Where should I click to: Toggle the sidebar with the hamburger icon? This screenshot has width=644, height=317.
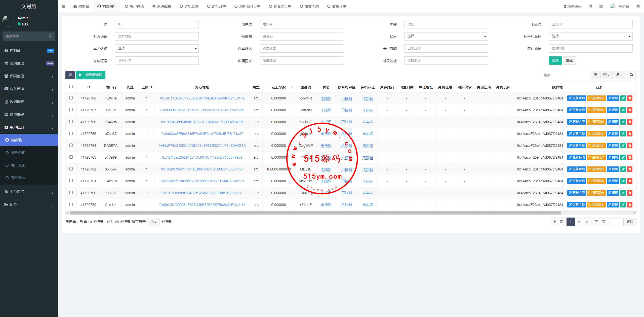63,6
